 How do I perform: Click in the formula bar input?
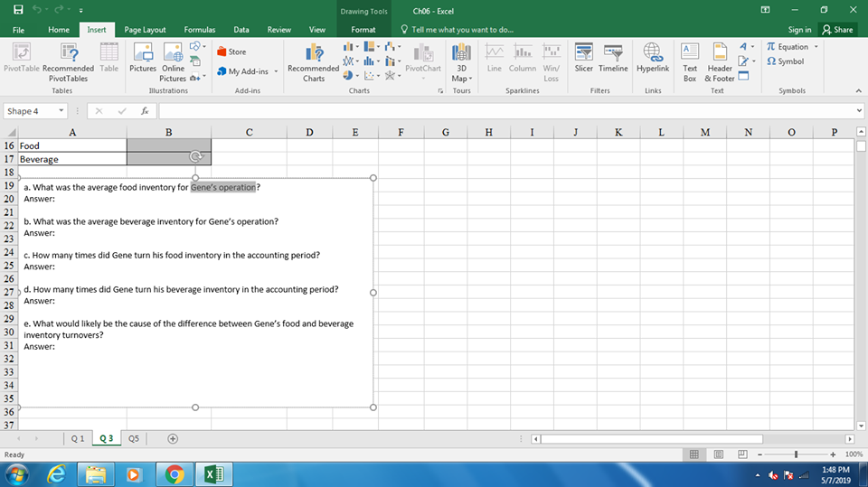click(506, 111)
